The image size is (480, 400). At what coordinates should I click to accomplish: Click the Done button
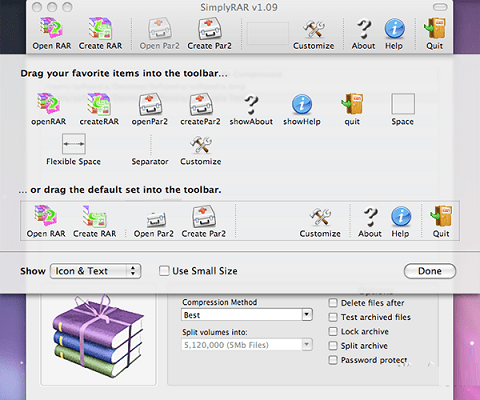430,271
